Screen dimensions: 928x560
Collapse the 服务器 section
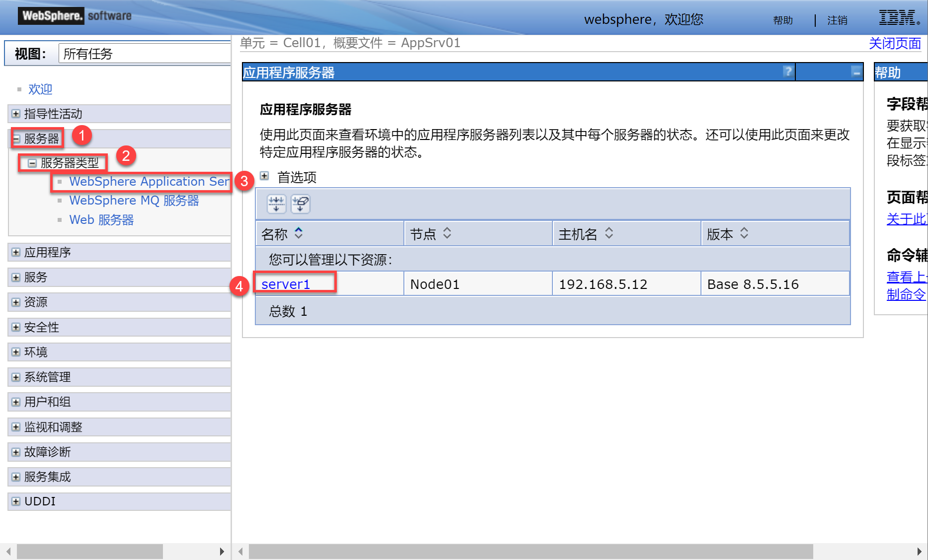tap(16, 139)
